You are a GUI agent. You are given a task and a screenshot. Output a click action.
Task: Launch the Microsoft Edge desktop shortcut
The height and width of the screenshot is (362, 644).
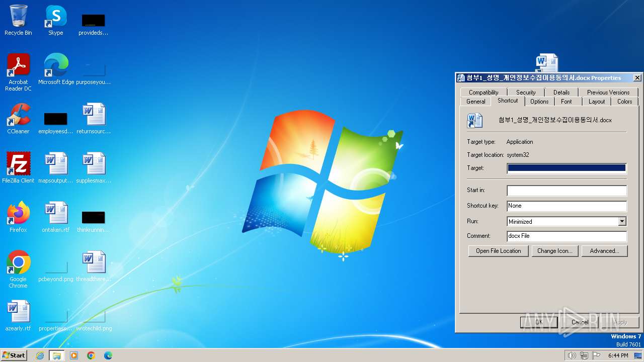(56, 69)
